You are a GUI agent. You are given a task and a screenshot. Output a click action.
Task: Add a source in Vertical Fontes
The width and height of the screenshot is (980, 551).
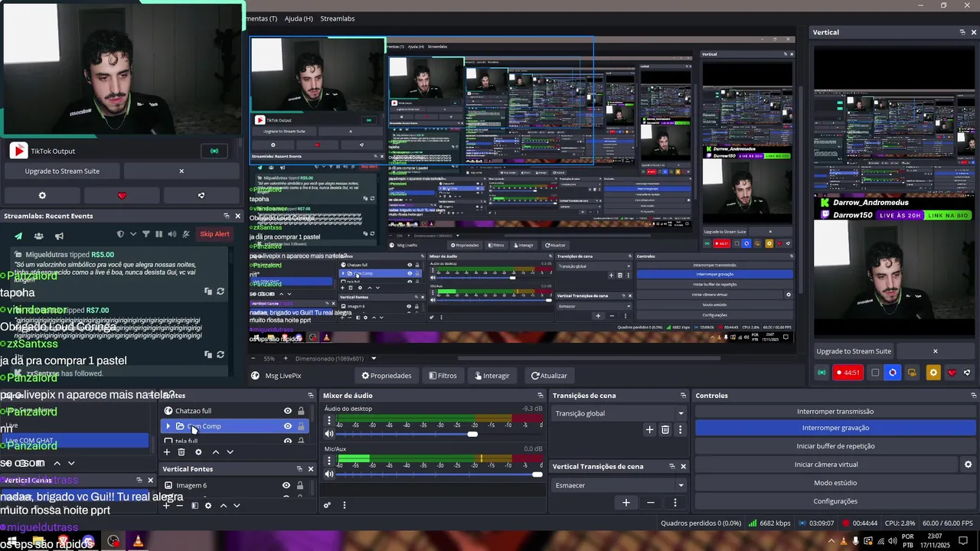(167, 505)
